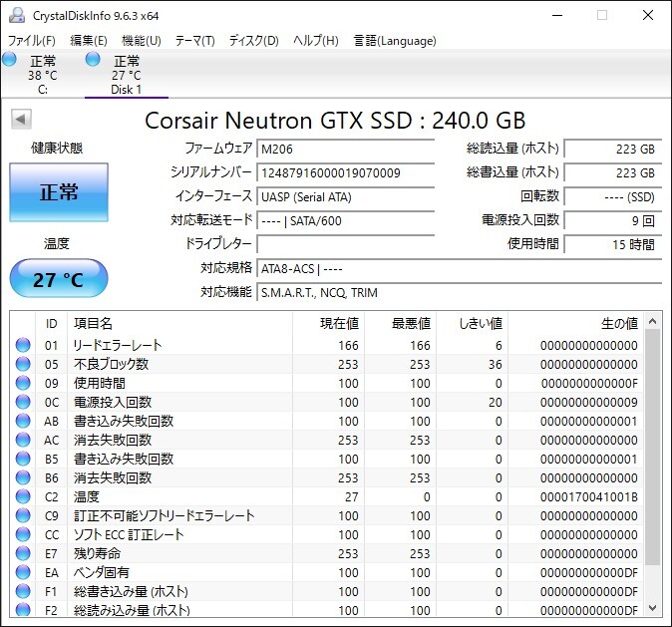The height and width of the screenshot is (627, 672).
Task: Click the status orb for drive C:
Action: pos(9,59)
